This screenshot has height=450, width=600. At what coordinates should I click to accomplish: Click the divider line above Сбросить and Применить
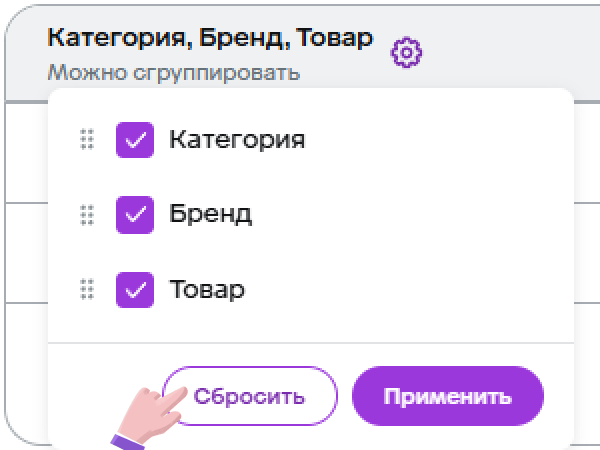(310, 344)
